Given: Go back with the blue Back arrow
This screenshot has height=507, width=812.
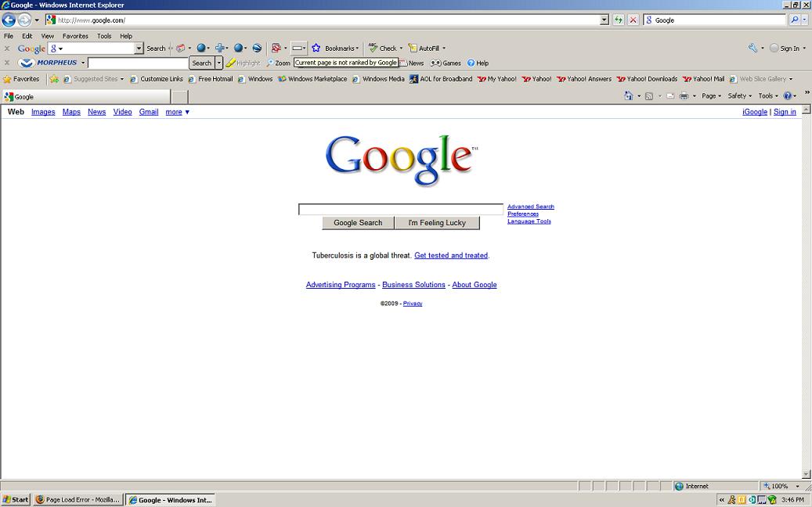Looking at the screenshot, I should pyautogui.click(x=9, y=20).
